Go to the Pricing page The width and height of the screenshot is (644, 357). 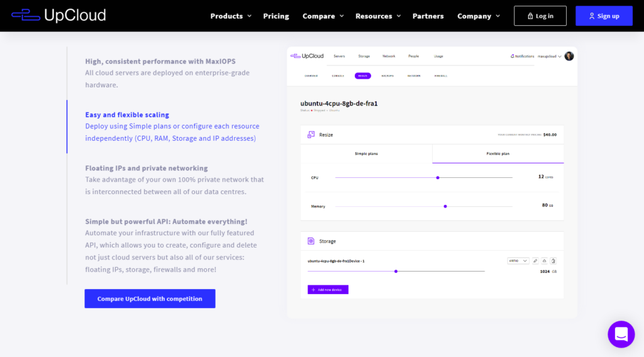(276, 16)
